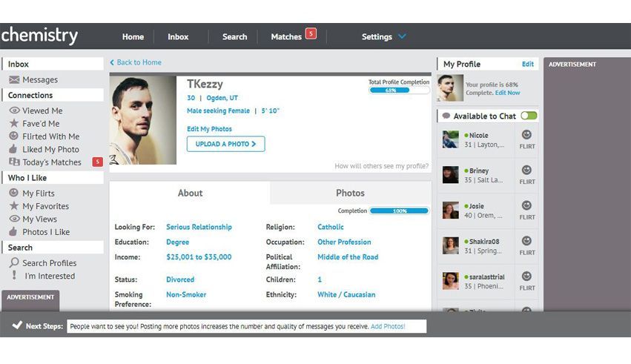Go to Home in top navigation

coord(133,36)
